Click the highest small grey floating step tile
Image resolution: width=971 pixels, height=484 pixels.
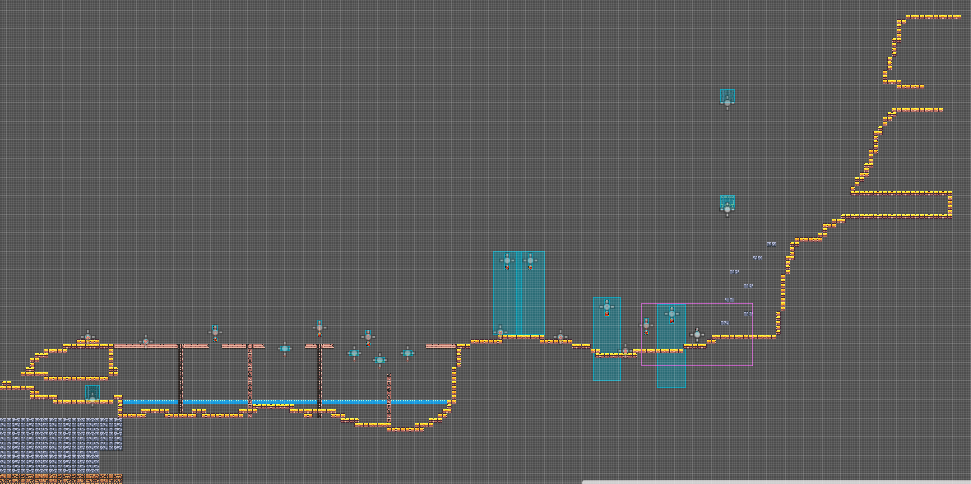771,243
